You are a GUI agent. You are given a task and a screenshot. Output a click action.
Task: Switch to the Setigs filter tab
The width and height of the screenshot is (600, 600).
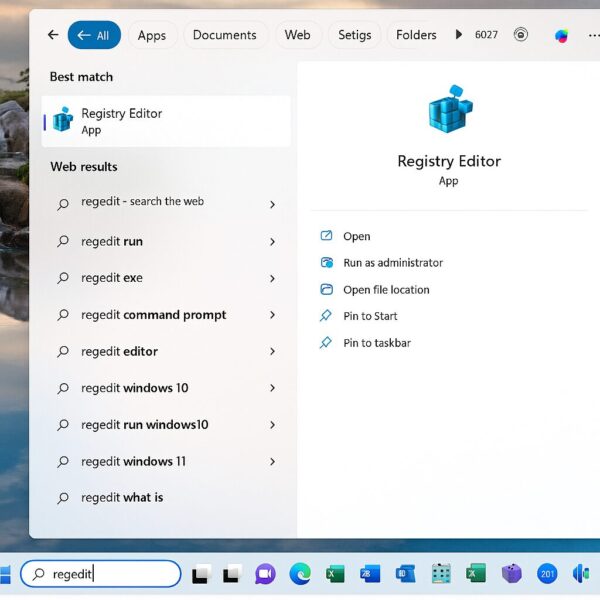click(354, 35)
